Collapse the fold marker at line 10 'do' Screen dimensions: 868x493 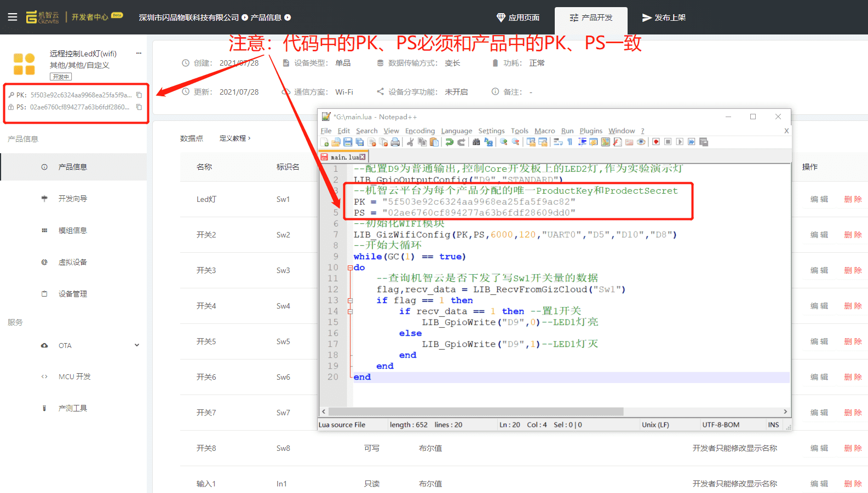click(x=350, y=268)
